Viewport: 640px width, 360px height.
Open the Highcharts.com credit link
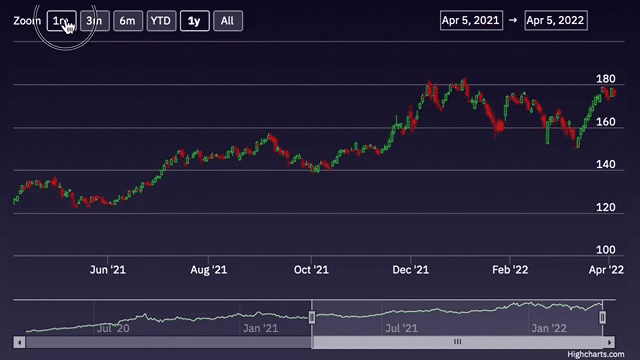click(x=596, y=354)
